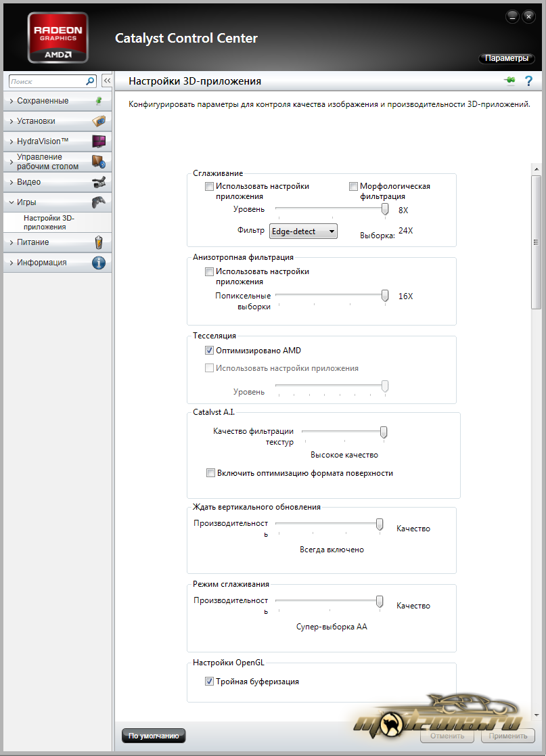The image size is (546, 756).
Task: Click the Информация info icon
Action: pos(99,263)
